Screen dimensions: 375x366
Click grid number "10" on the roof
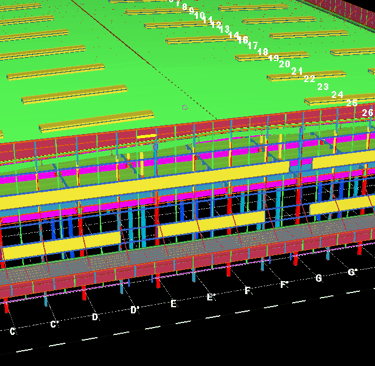tap(200, 15)
